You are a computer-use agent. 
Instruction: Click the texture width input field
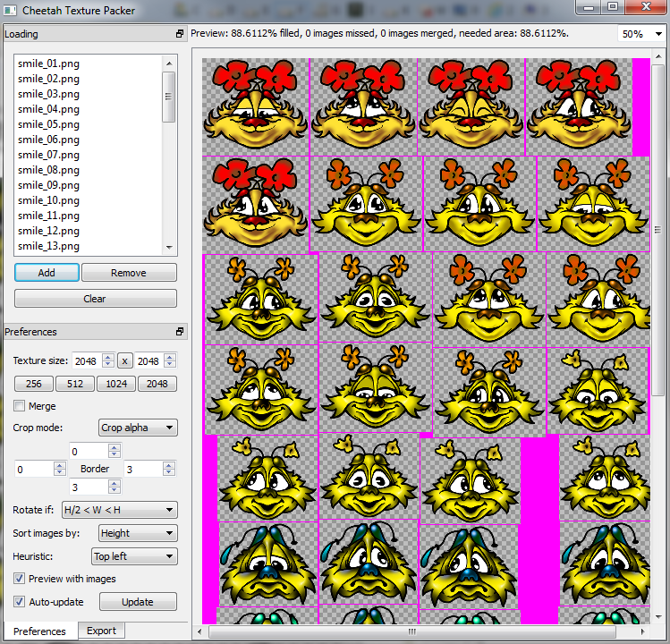click(x=88, y=361)
